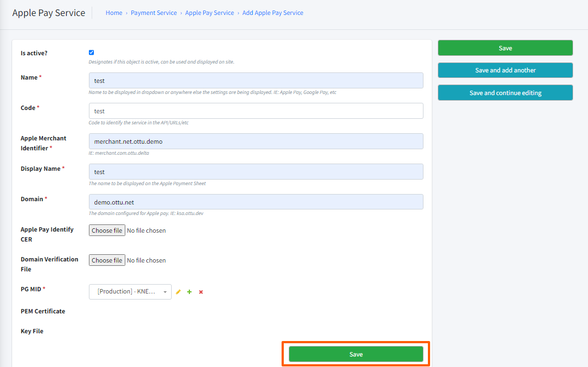Uncheck the Is active checkbox
This screenshot has width=588, height=367.
click(x=92, y=53)
